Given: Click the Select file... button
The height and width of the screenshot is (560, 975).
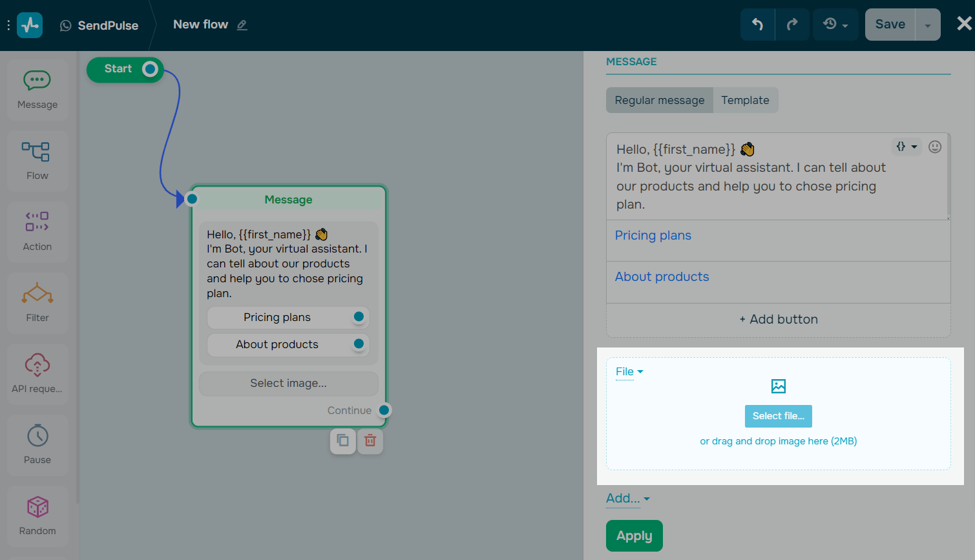Looking at the screenshot, I should pyautogui.click(x=778, y=416).
